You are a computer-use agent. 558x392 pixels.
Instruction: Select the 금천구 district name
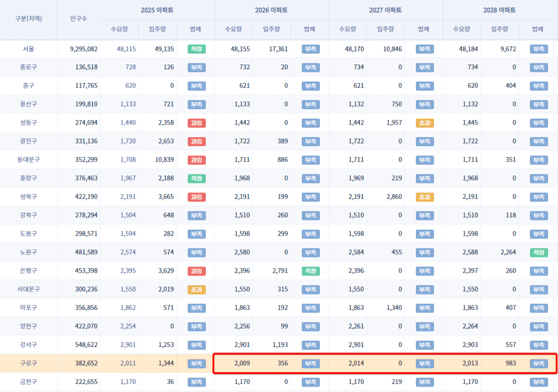(29, 381)
